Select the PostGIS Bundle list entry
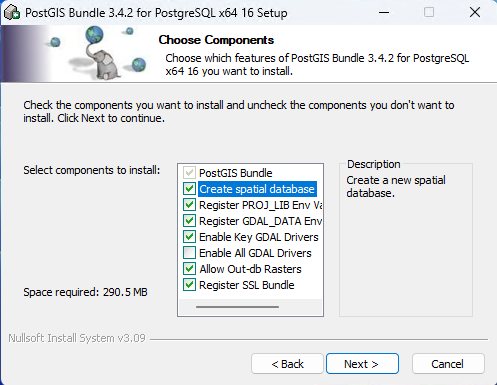The height and width of the screenshot is (385, 497). 236,173
